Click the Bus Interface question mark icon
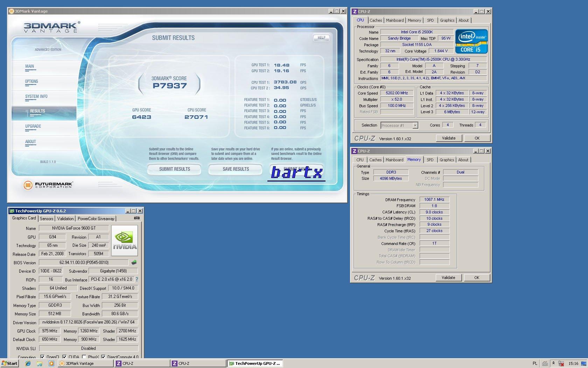Image resolution: width=588 pixels, height=368 pixels. pyautogui.click(x=137, y=279)
